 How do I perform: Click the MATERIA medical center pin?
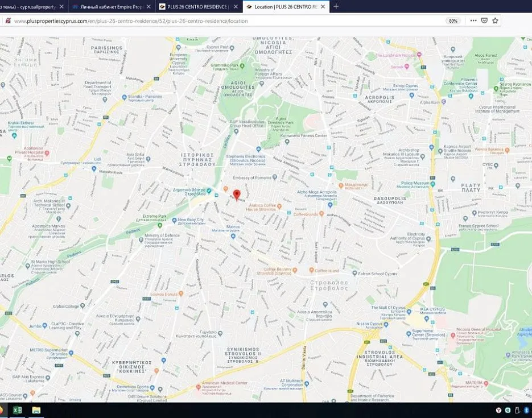pyautogui.click(x=486, y=383)
